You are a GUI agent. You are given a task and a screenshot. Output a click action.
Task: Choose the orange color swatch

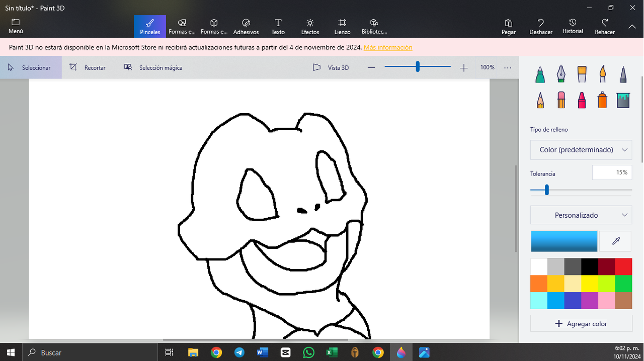[x=539, y=284]
